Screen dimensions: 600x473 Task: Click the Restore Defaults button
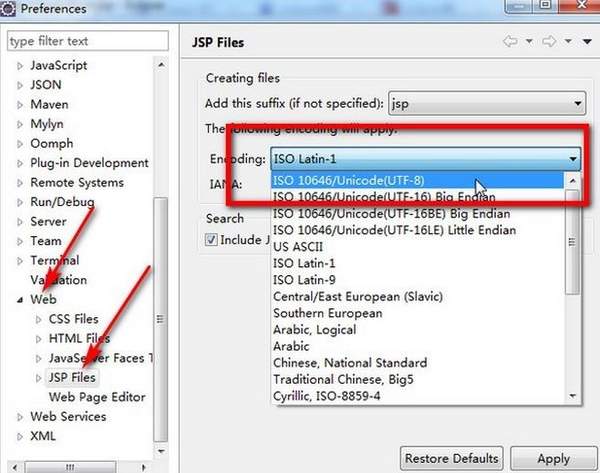452,458
